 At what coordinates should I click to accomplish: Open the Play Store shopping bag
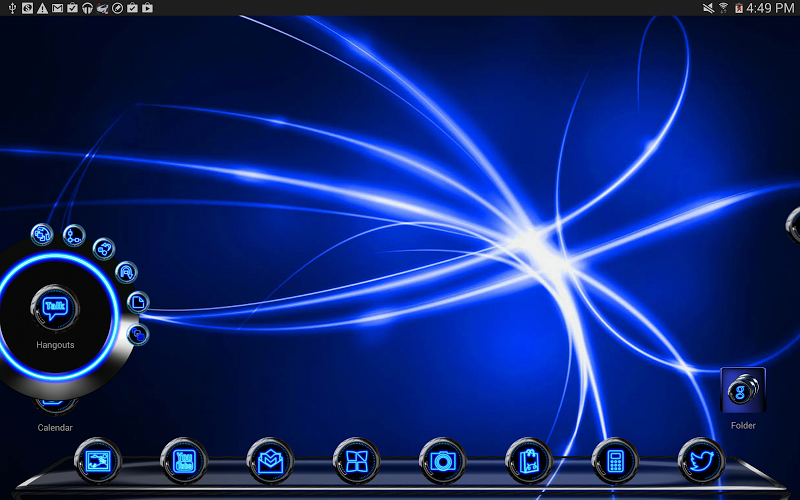click(x=529, y=461)
